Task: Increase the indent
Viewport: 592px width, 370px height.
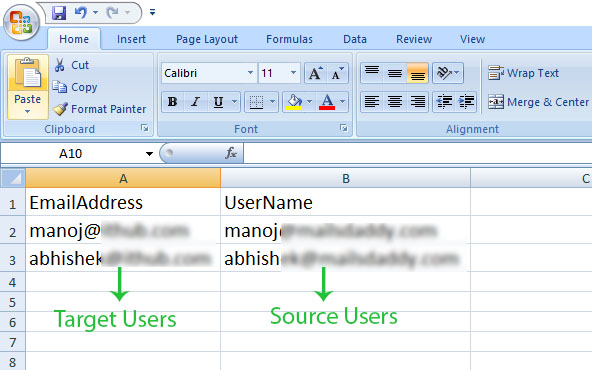Action: [467, 102]
